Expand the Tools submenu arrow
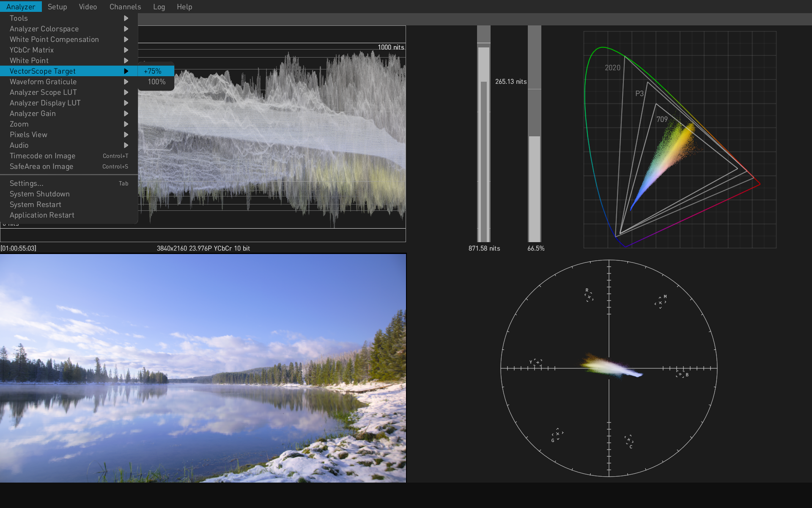The image size is (812, 508). [x=126, y=18]
